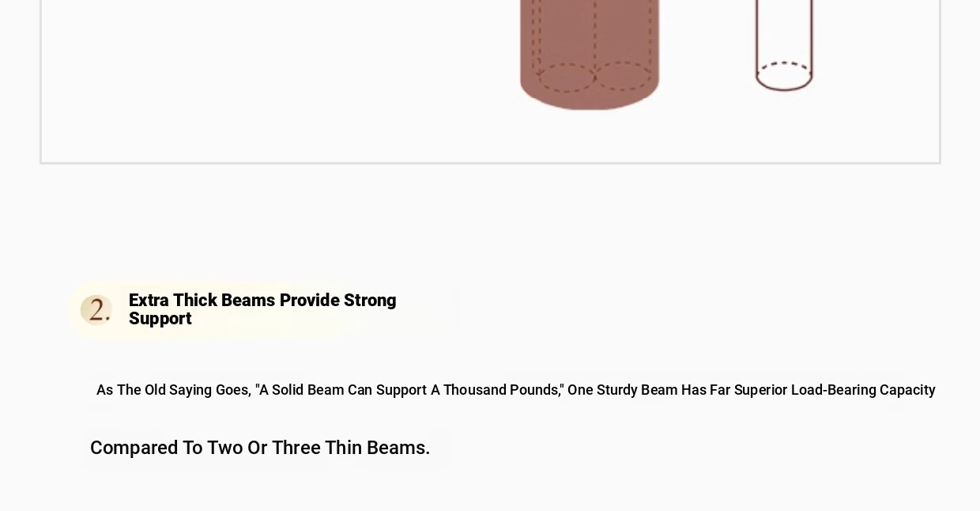Click the filled brown thick beam illustration
This screenshot has width=980, height=511.
point(590,54)
